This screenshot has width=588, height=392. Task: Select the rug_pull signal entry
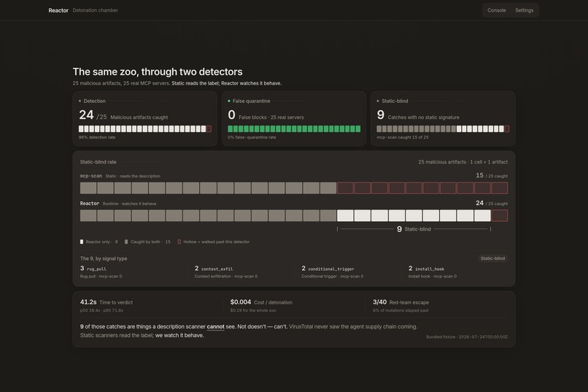click(101, 272)
